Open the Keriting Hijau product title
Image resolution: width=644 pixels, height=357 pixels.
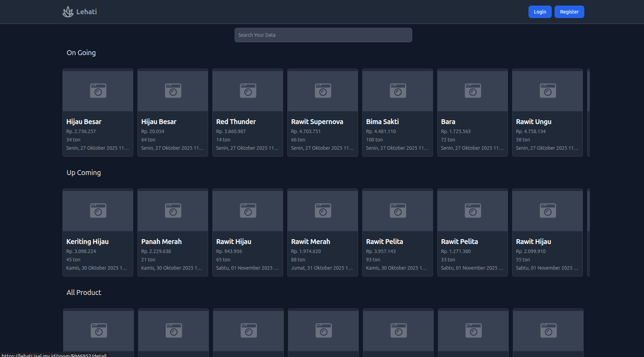click(87, 242)
